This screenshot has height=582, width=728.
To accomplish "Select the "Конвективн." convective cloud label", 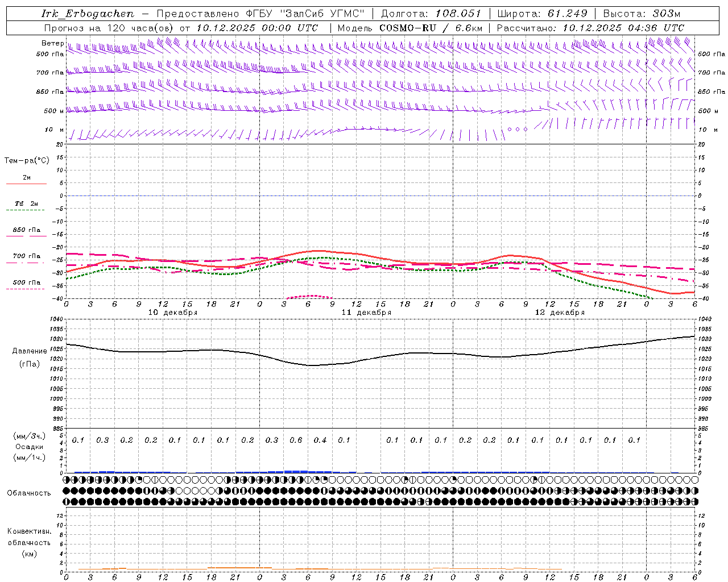I will (x=29, y=531).
